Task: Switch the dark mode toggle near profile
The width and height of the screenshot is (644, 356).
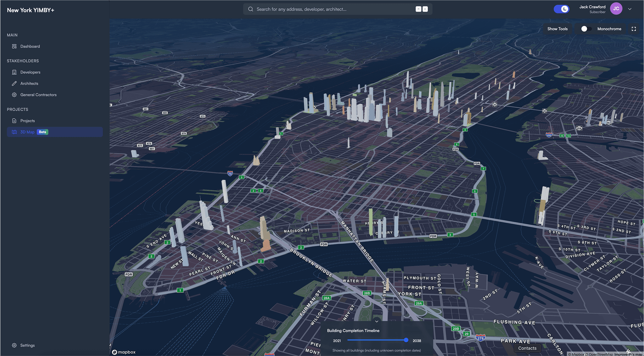Action: click(561, 9)
